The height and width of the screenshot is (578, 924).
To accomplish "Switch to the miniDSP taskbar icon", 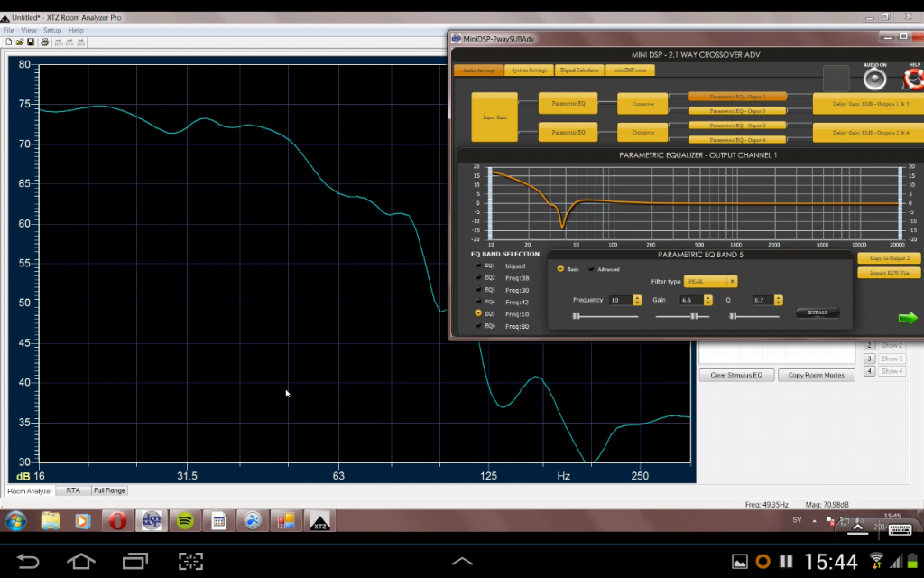I will tap(152, 521).
